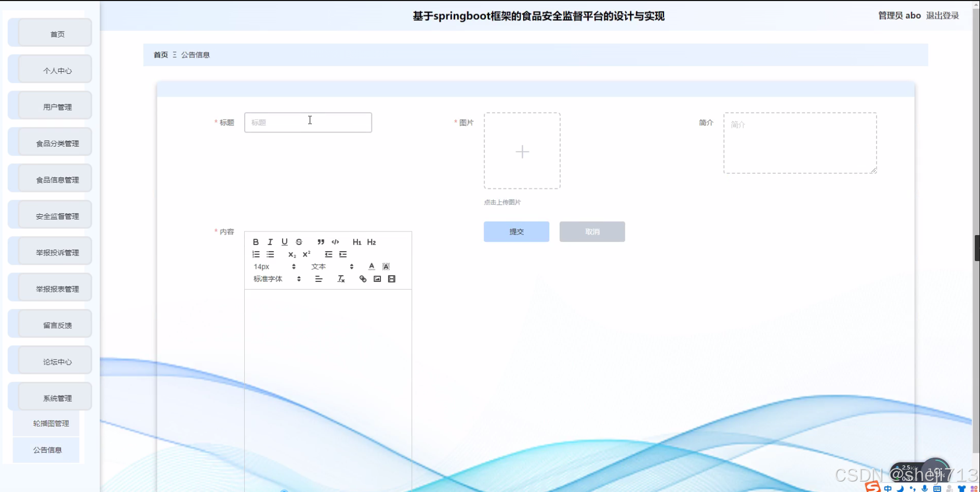Select the strikethrough formatting icon
The width and height of the screenshot is (980, 492).
299,241
